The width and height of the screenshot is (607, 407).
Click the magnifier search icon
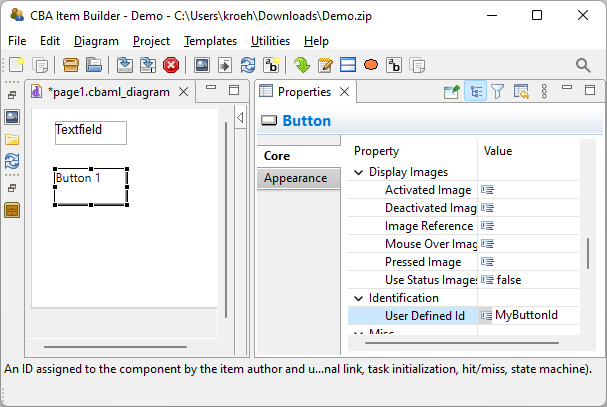[x=583, y=65]
